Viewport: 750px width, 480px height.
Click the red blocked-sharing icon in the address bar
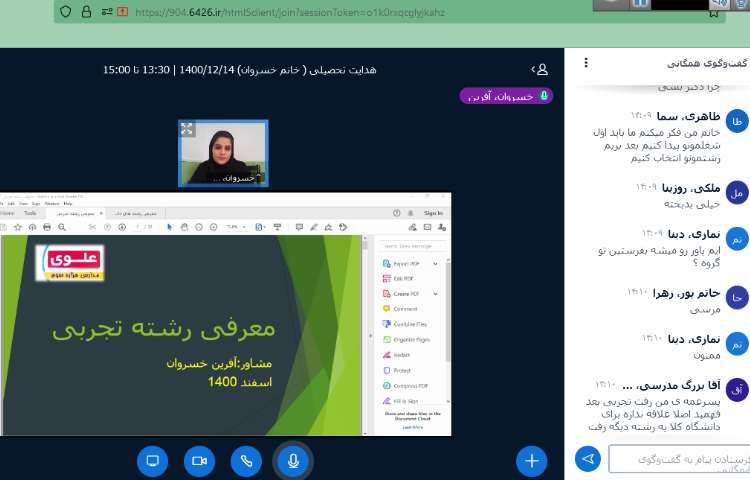pos(122,11)
